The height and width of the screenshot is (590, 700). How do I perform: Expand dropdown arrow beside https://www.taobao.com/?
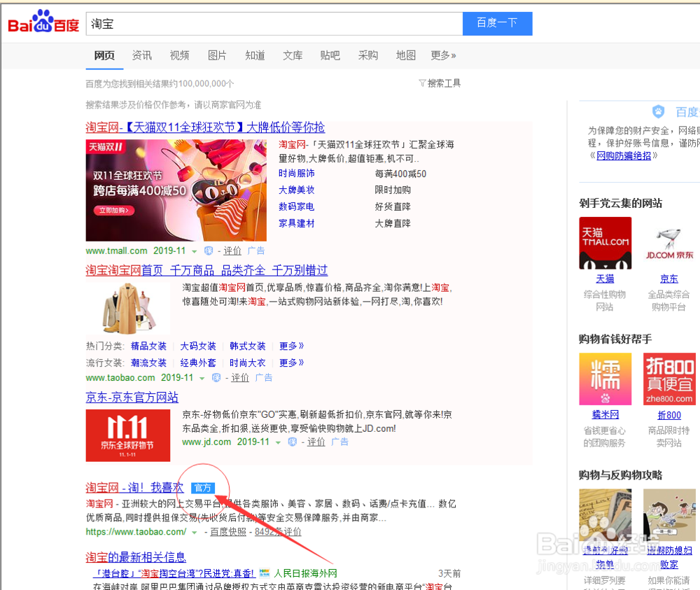point(194,533)
